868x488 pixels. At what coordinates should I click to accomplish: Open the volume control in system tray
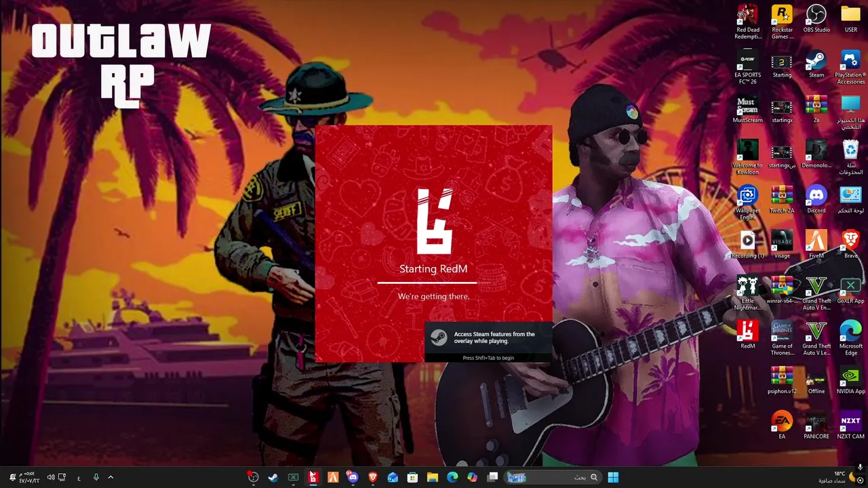pyautogui.click(x=50, y=477)
